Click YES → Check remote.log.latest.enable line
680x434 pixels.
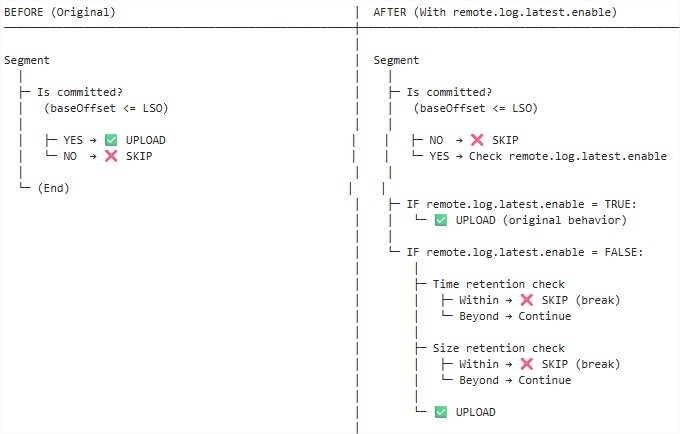click(x=548, y=156)
